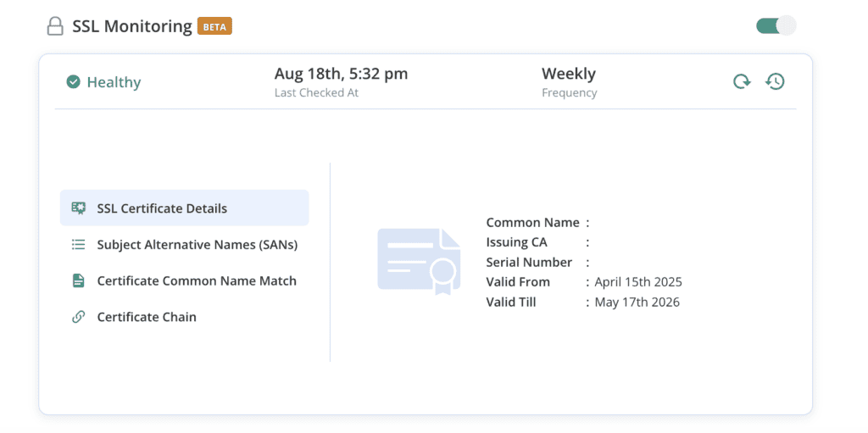This screenshot has width=868, height=433.
Task: Click the list icon for Subject Alternative Names
Action: click(x=79, y=245)
